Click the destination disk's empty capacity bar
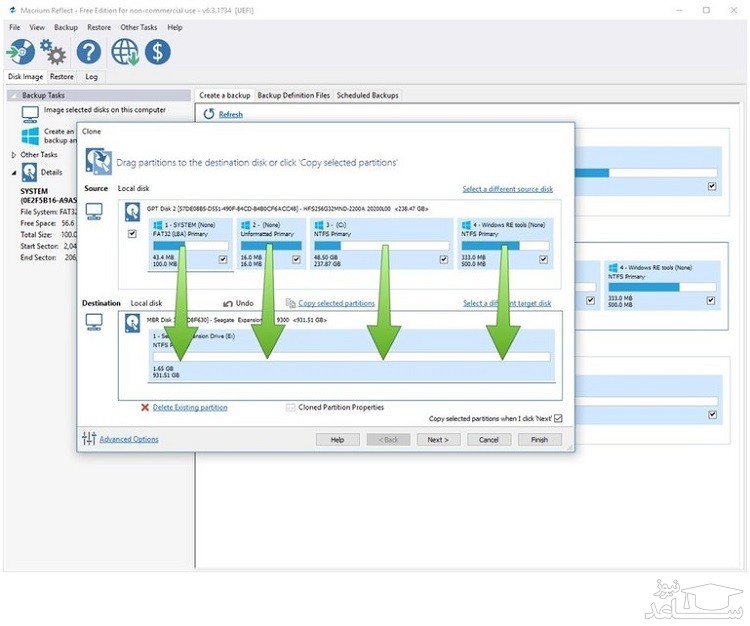This screenshot has width=750, height=626. click(350, 355)
